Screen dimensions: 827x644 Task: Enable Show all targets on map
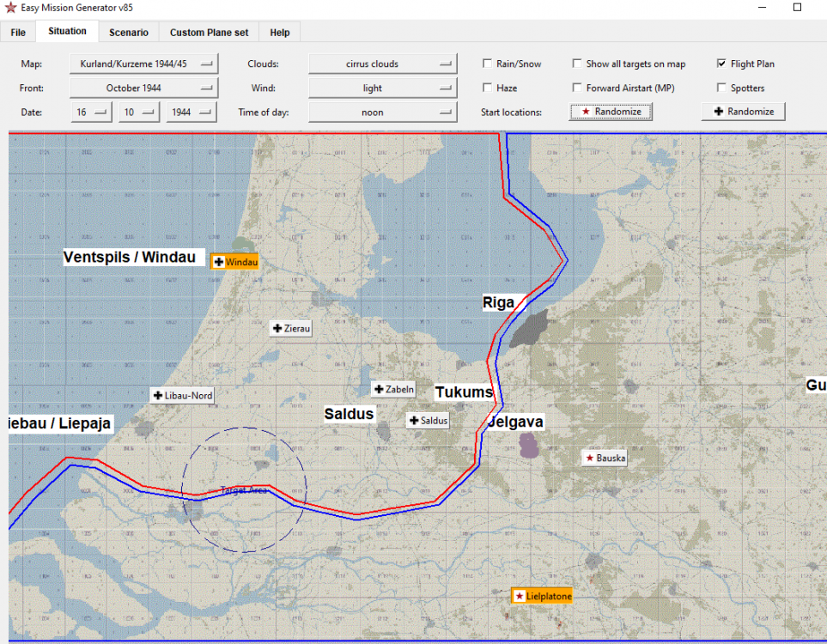point(577,64)
